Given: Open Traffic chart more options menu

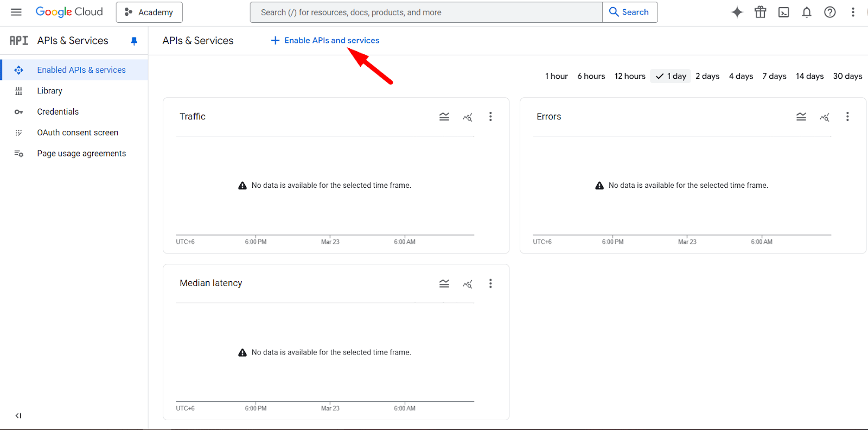Looking at the screenshot, I should click(490, 117).
